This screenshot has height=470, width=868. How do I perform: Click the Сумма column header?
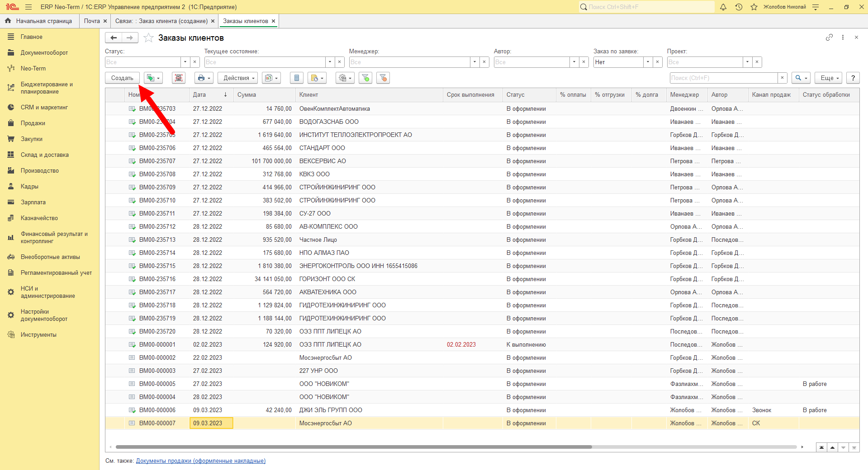point(265,95)
